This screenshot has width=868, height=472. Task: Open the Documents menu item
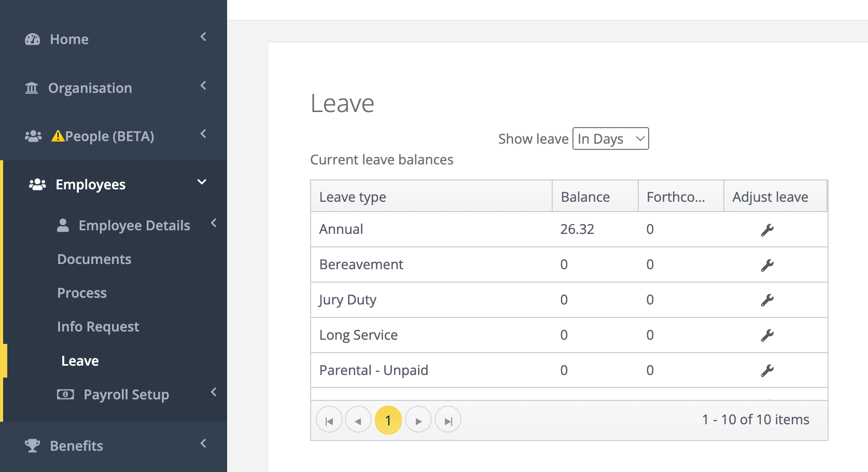coord(94,259)
